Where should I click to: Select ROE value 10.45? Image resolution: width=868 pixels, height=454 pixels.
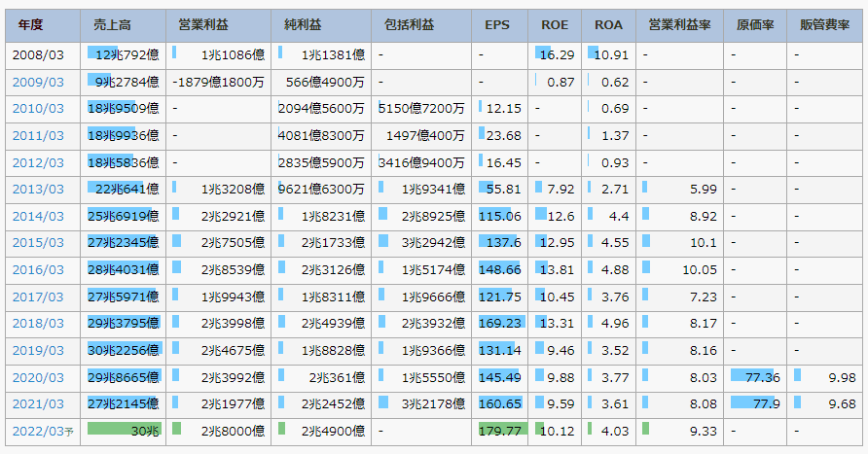pyautogui.click(x=557, y=297)
